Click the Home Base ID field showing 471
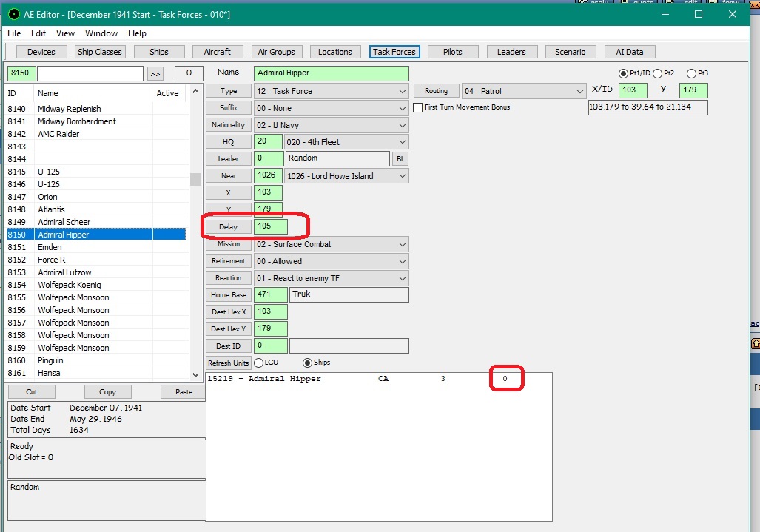Image resolution: width=760 pixels, height=532 pixels. click(270, 294)
